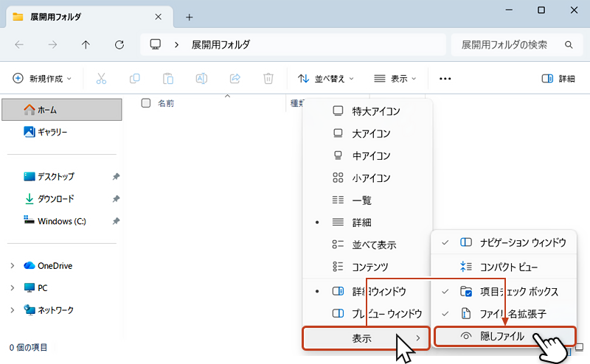This screenshot has width=590, height=364.
Task: Click the Share icon in toolbar
Action: coord(235,79)
